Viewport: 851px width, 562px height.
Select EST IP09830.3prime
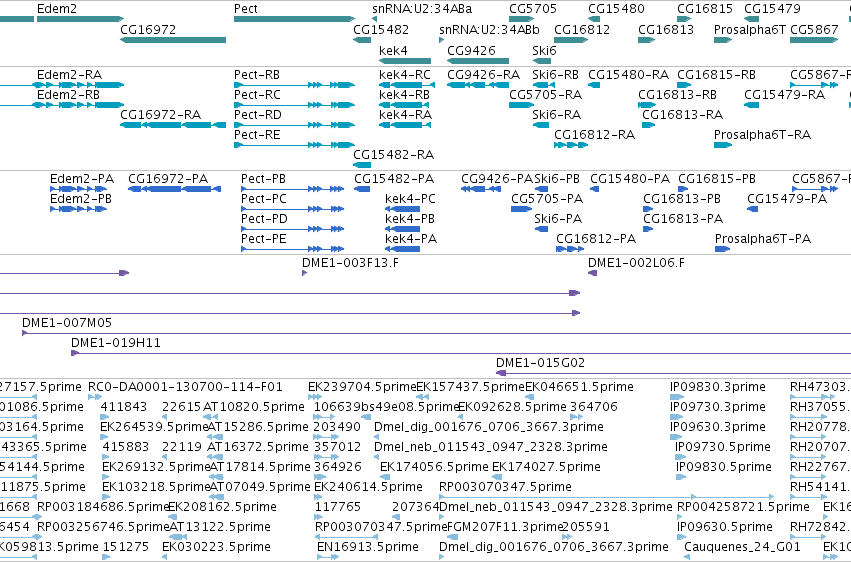point(677,397)
